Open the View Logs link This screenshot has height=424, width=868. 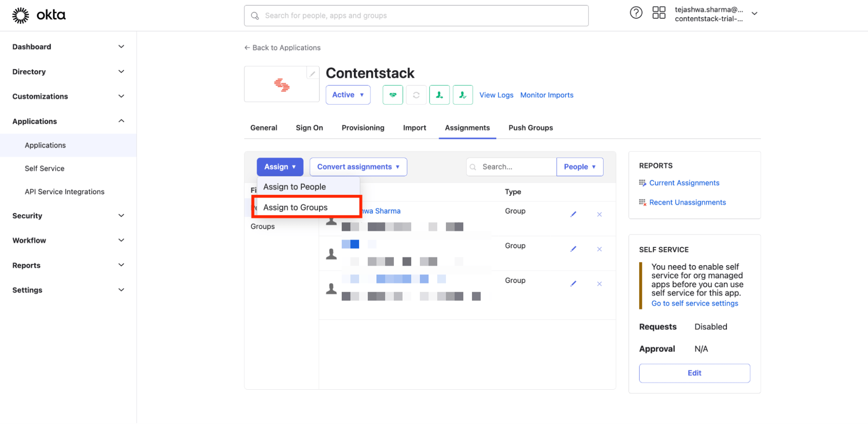tap(496, 95)
